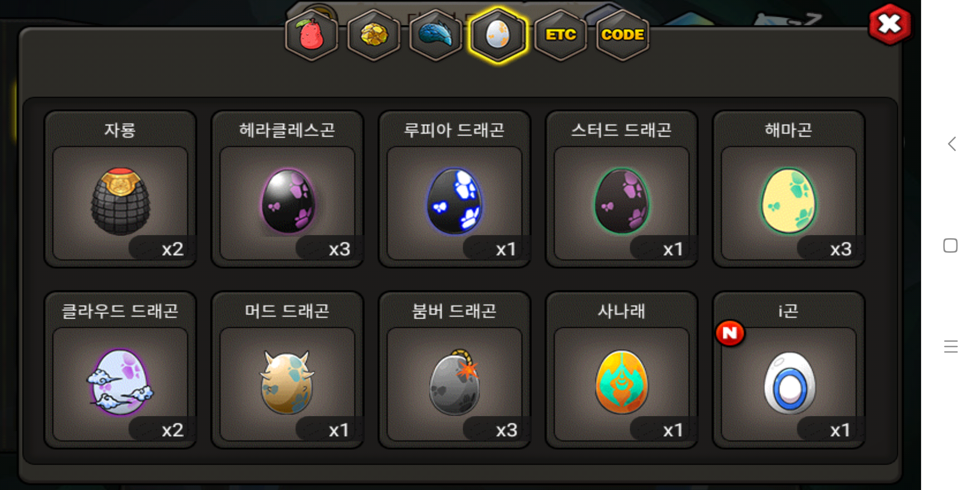
Task: Open Android recent apps menu lines
Action: [x=951, y=347]
